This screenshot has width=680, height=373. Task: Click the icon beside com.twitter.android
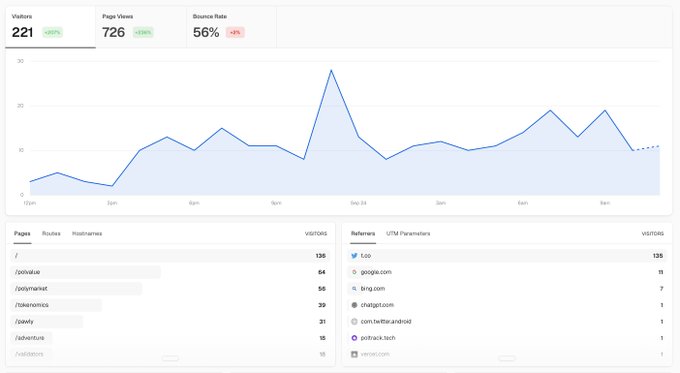[x=354, y=322]
